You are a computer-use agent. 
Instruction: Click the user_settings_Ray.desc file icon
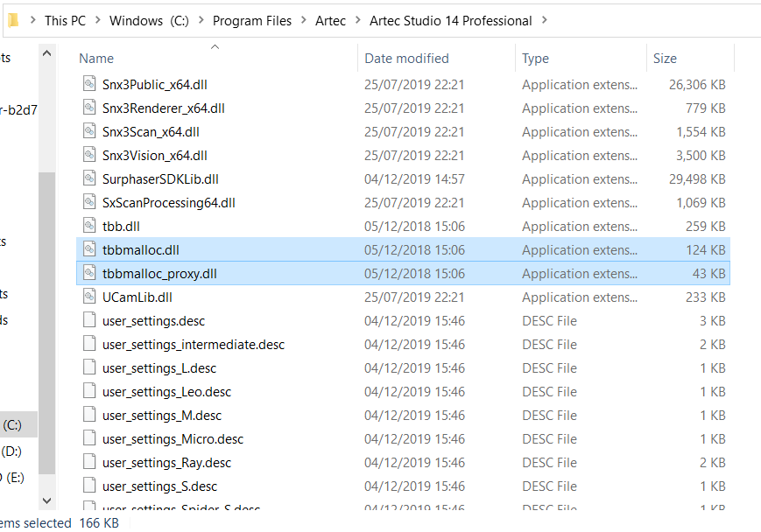89,462
